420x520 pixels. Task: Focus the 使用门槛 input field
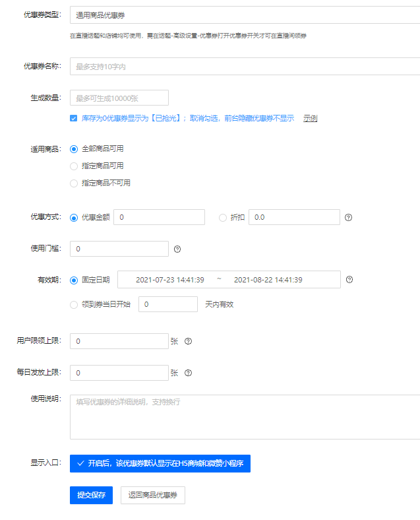click(119, 249)
